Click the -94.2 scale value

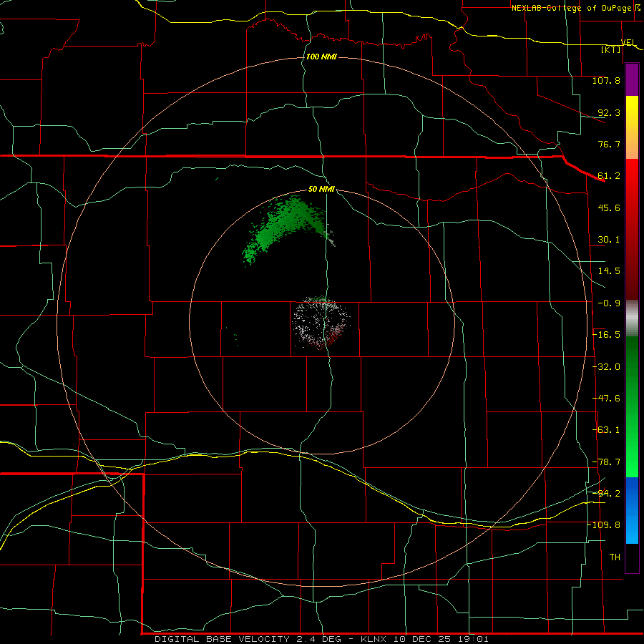tap(607, 494)
